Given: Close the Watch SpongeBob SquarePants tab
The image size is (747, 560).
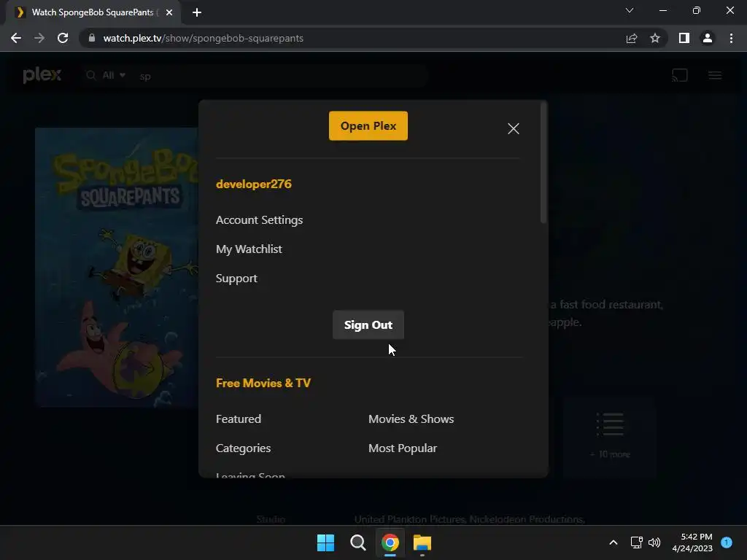Looking at the screenshot, I should 169,12.
